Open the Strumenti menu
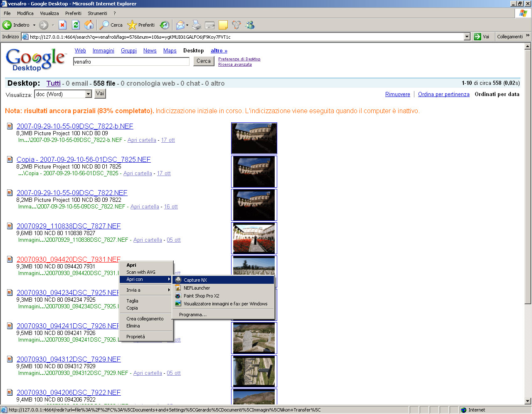The width and height of the screenshot is (532, 414). pyautogui.click(x=97, y=13)
